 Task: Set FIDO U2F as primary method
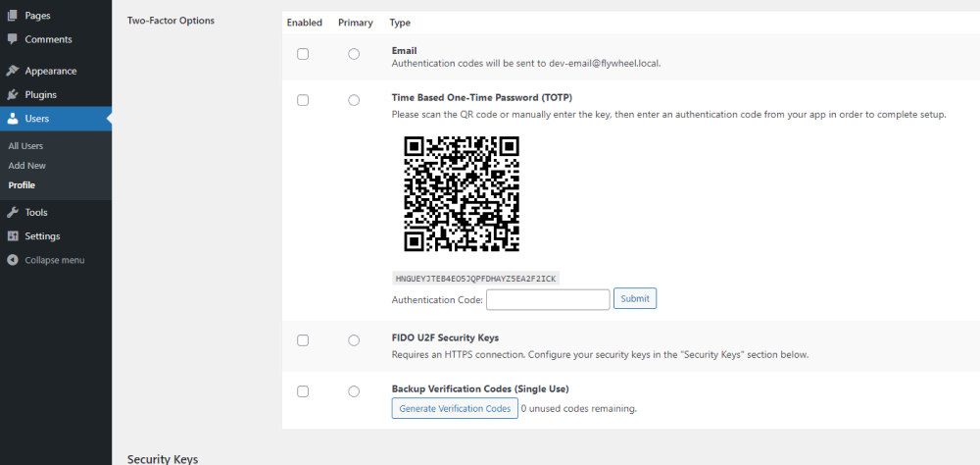[x=354, y=340]
